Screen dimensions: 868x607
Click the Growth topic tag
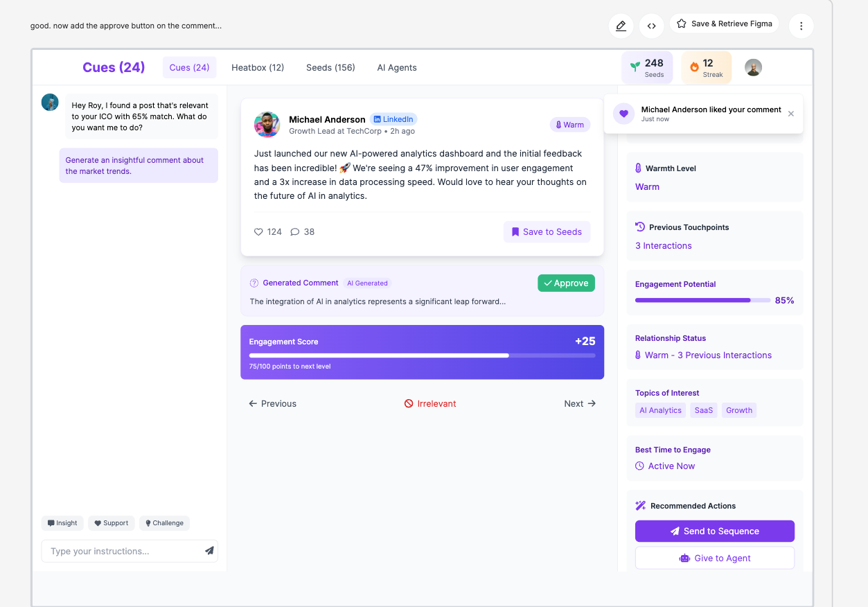pos(739,410)
